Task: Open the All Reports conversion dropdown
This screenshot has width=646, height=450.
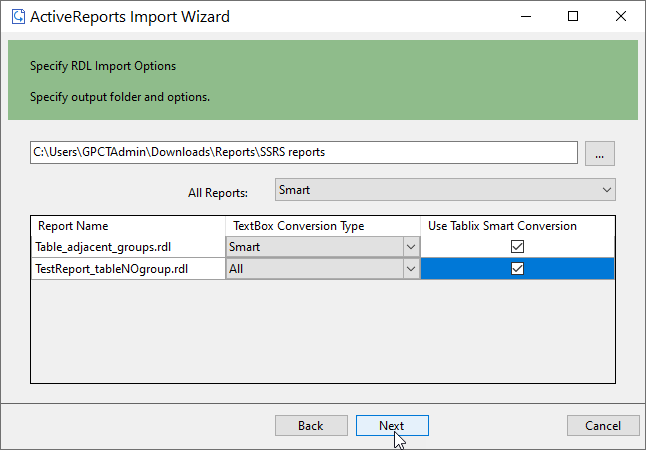Action: [x=445, y=190]
